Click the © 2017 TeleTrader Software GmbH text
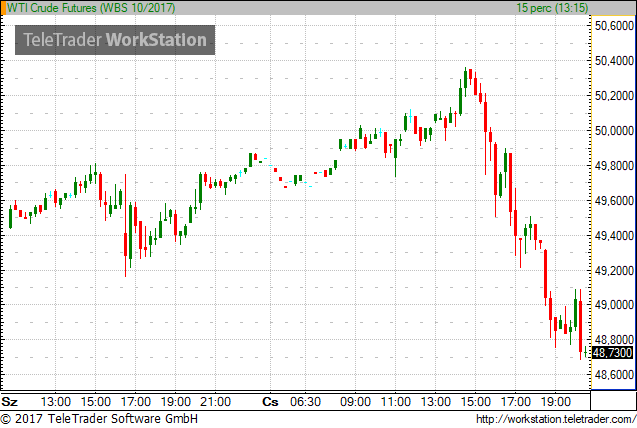The height and width of the screenshot is (428, 637). tap(99, 419)
